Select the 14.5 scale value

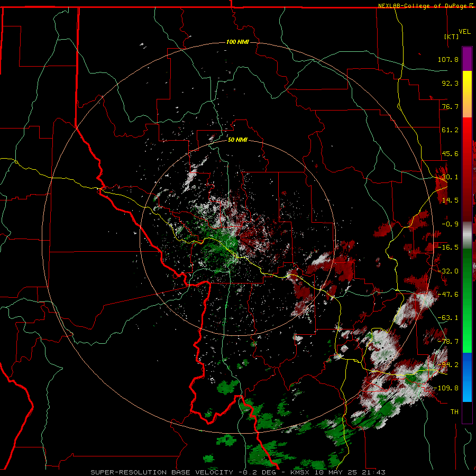(x=450, y=200)
